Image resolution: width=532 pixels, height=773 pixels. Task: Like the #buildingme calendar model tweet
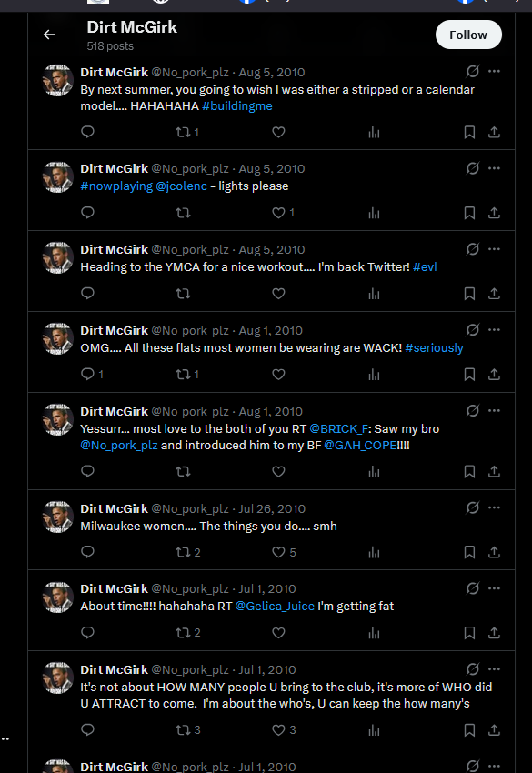click(278, 132)
